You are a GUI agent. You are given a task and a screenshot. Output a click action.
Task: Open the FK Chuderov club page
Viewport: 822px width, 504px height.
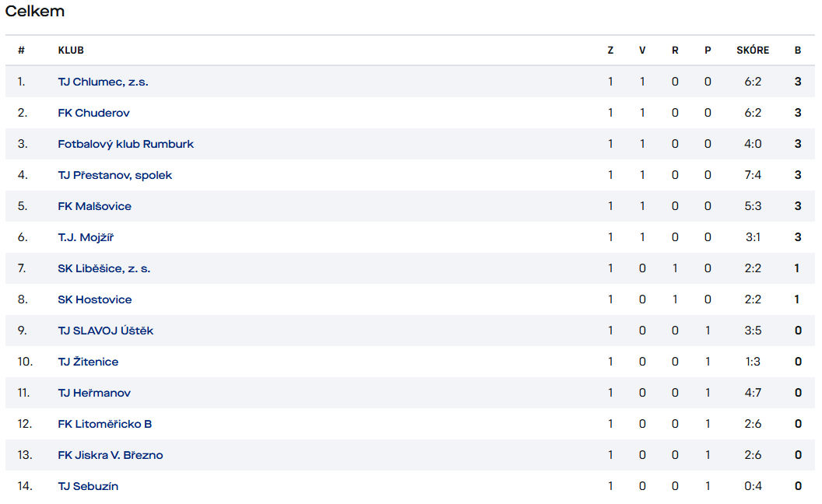pos(93,113)
